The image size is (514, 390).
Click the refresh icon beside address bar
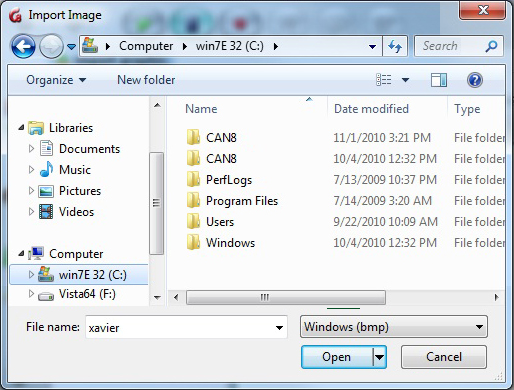[x=395, y=46]
